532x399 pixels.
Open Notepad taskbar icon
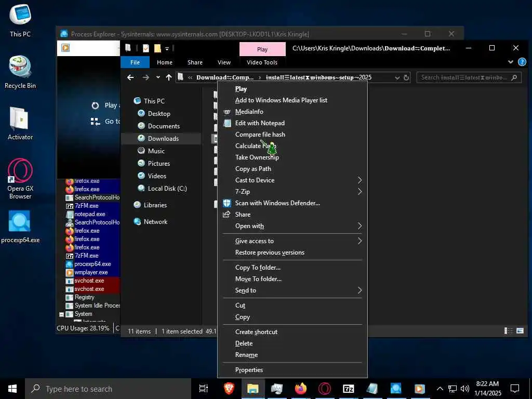[372, 389]
